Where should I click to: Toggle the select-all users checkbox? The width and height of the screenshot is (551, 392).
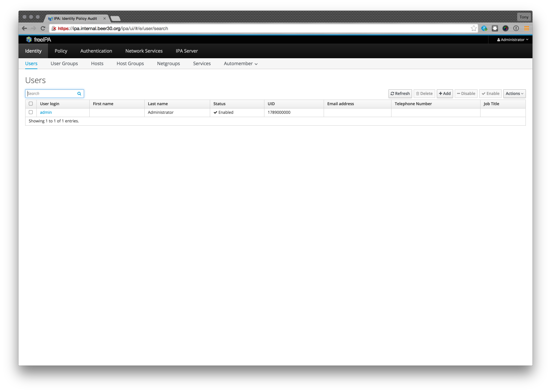tap(31, 104)
